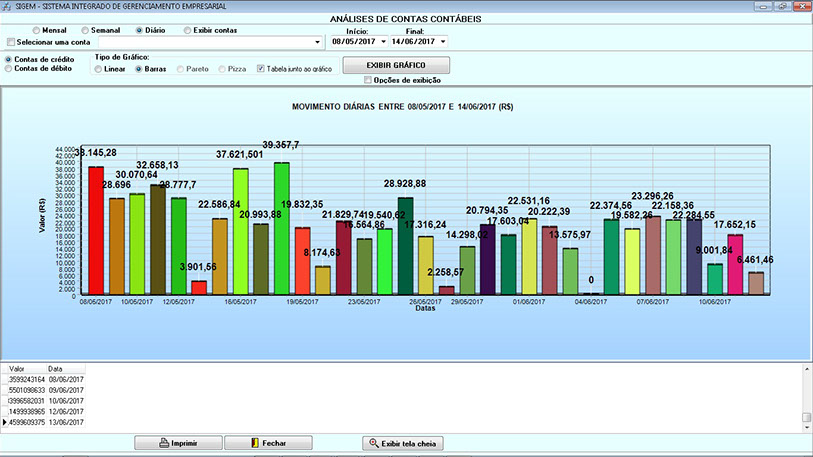Enable the Selecionar uma conta checkbox
The image size is (813, 457).
[11, 42]
